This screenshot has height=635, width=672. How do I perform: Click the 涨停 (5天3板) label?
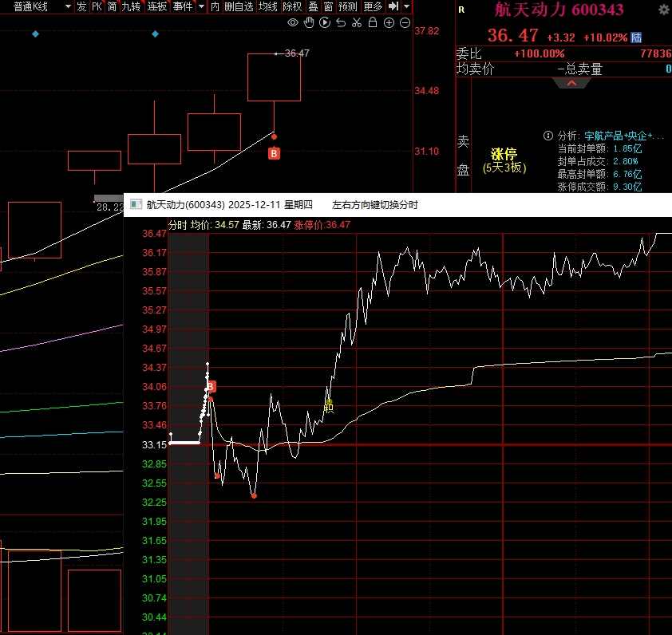(504, 160)
